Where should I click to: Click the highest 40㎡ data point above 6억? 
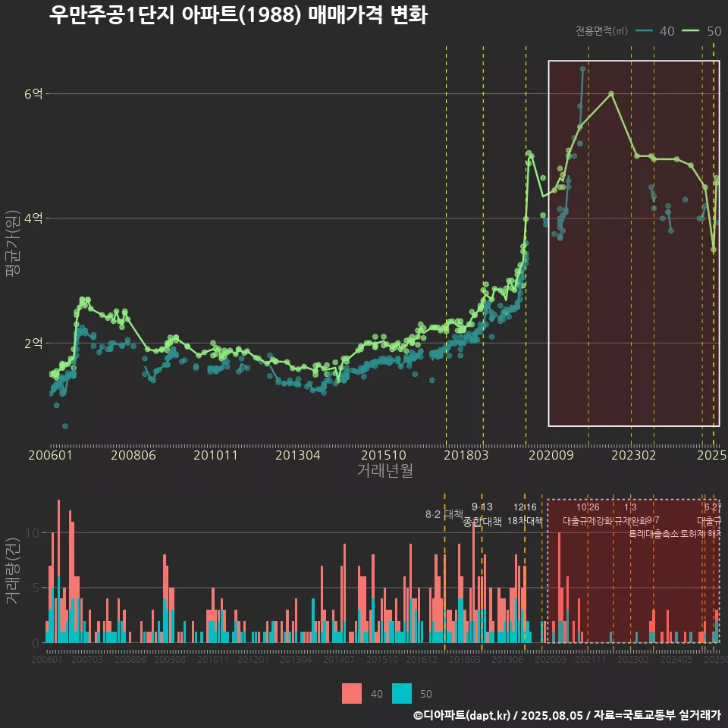(x=582, y=69)
